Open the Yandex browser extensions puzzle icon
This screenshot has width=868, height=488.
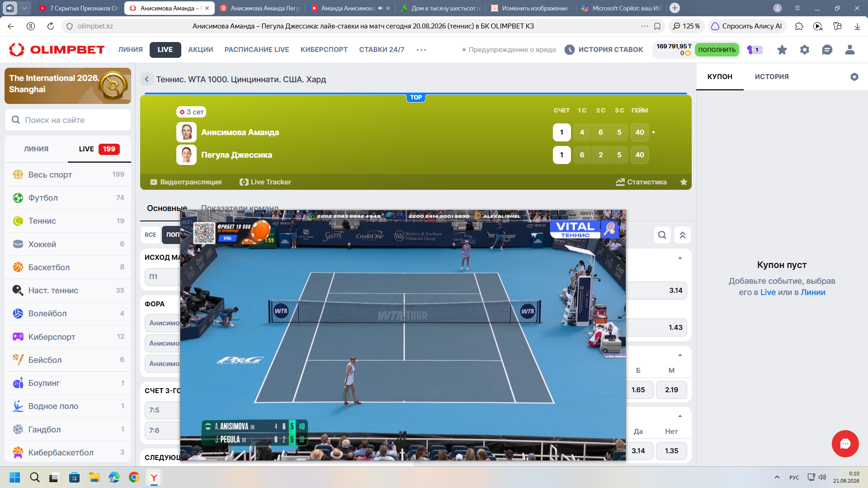pyautogui.click(x=799, y=26)
